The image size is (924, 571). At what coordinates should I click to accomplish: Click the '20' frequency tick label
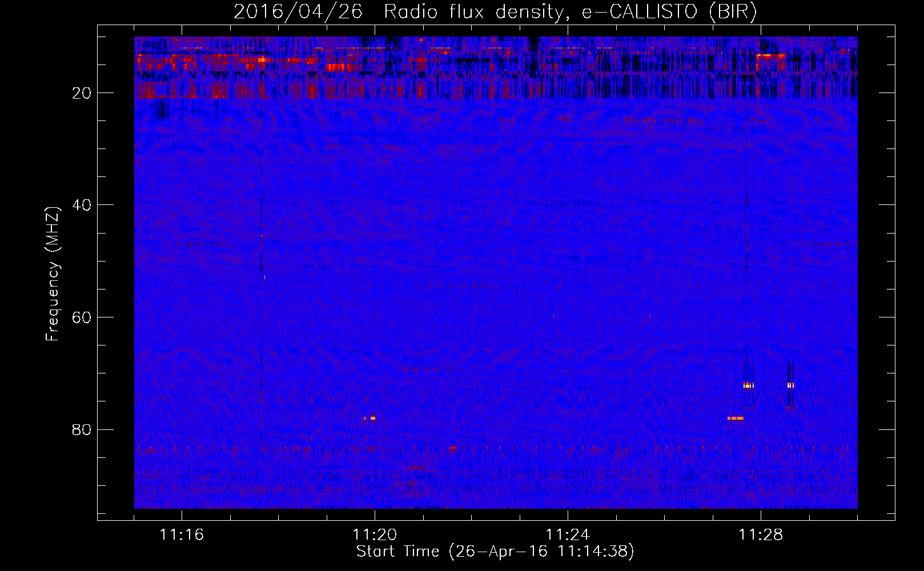coord(82,93)
